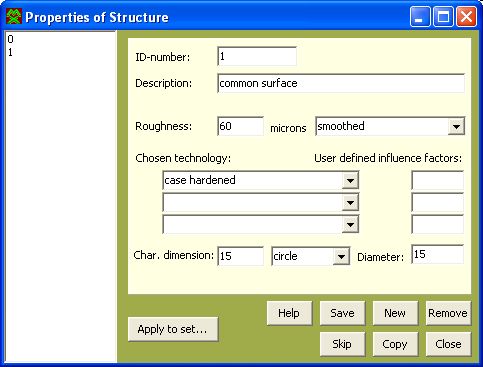The width and height of the screenshot is (483, 367).
Task: Focus the Description text field
Action: [x=341, y=83]
